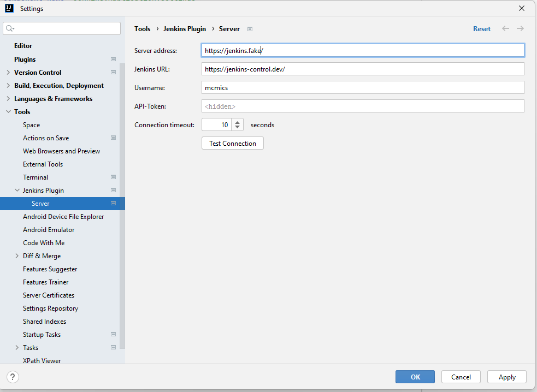Click the Jenkins URL input field

(363, 69)
